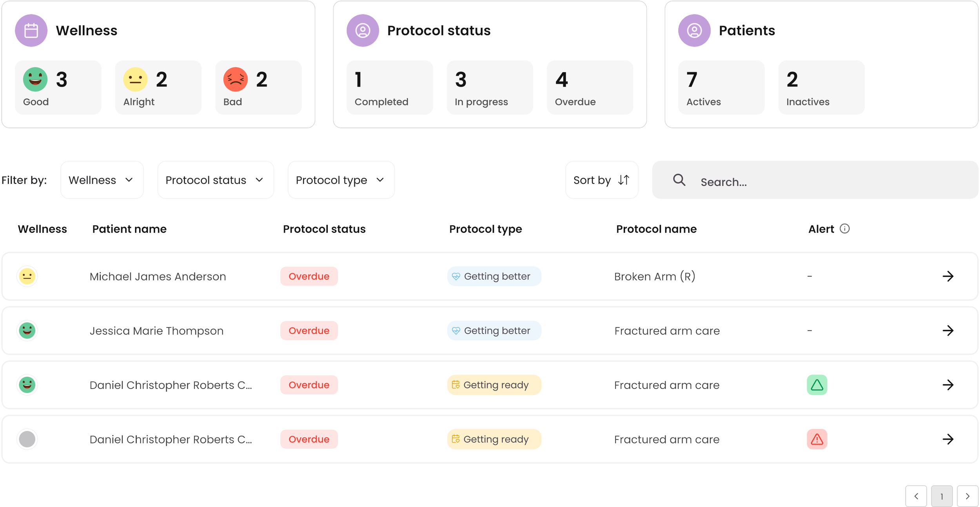The width and height of the screenshot is (980, 507).
Task: Click the red warning alert icon
Action: 817,439
